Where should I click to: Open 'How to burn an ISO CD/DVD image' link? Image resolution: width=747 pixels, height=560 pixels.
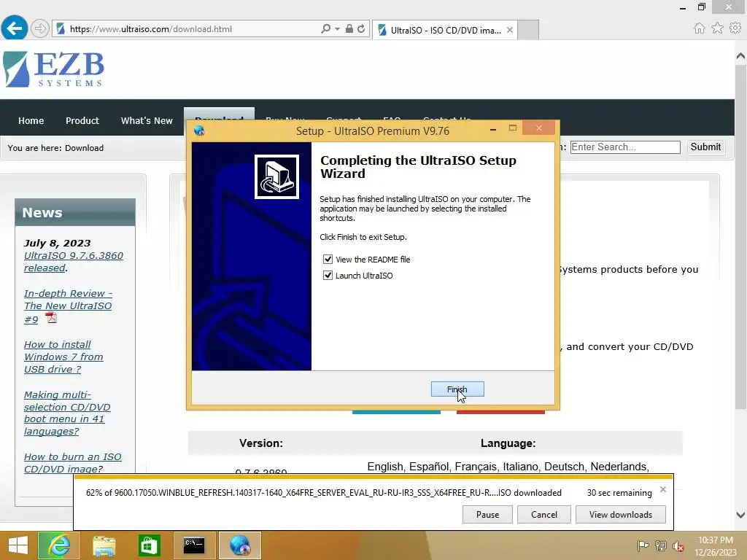(72, 462)
